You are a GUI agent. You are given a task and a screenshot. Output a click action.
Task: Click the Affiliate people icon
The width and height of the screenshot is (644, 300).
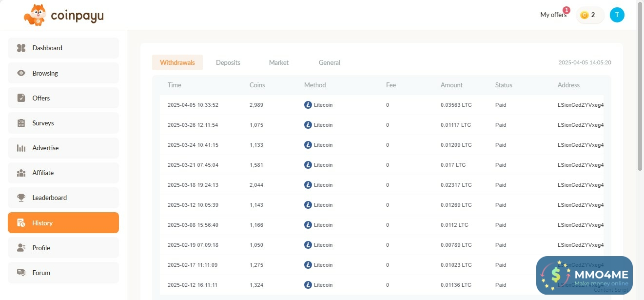21,173
